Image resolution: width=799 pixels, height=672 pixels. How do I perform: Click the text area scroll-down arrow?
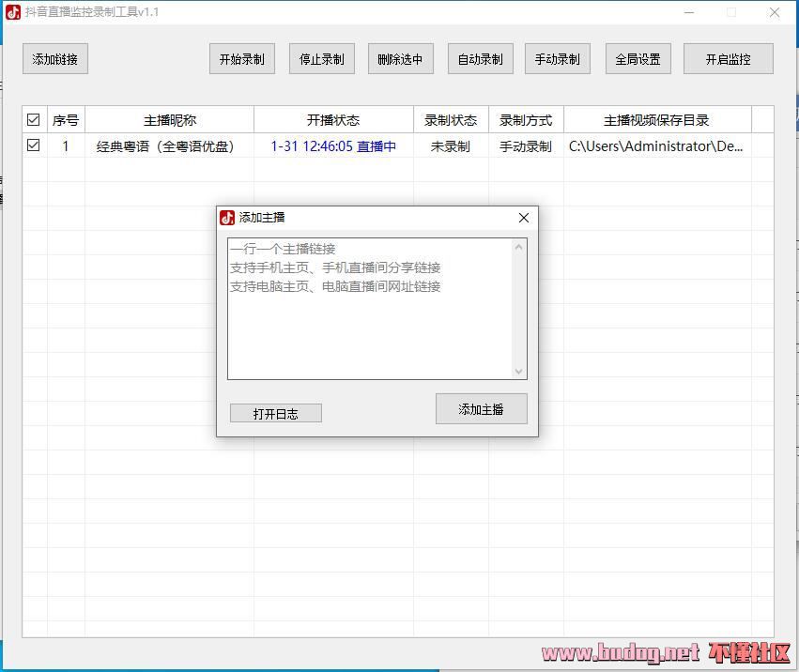tap(518, 372)
